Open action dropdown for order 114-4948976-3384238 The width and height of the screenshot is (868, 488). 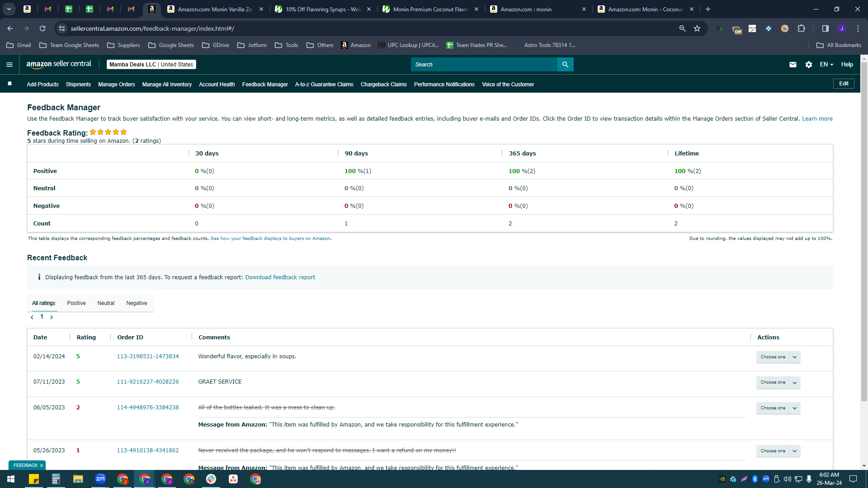point(778,408)
